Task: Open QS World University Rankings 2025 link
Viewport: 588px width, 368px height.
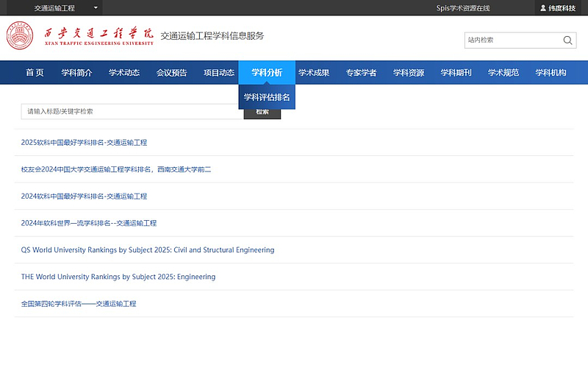Action: click(x=148, y=250)
